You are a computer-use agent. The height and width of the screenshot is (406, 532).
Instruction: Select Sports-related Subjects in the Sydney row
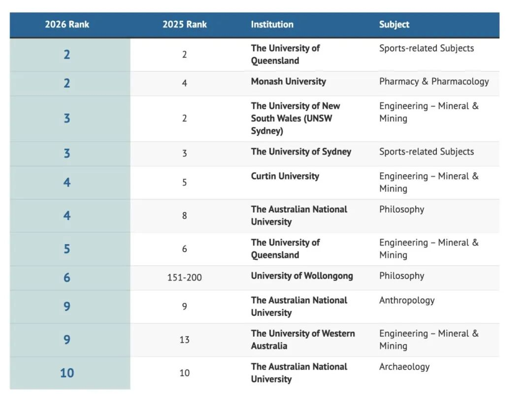pos(426,152)
